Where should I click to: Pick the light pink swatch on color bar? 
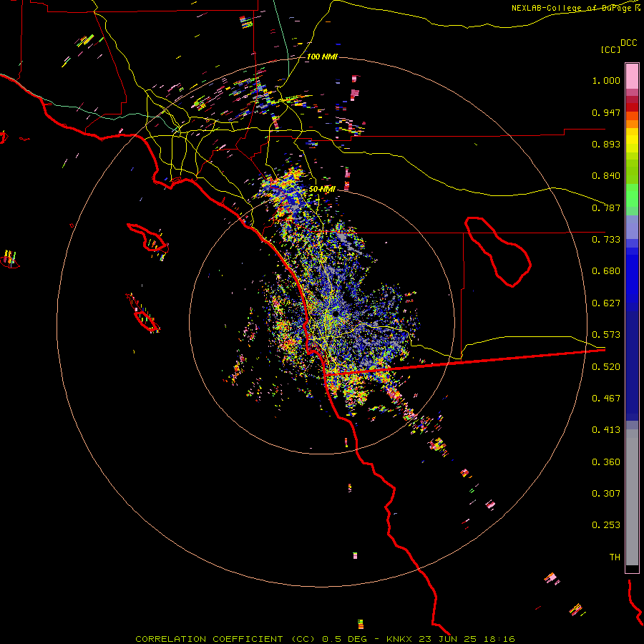(x=632, y=77)
